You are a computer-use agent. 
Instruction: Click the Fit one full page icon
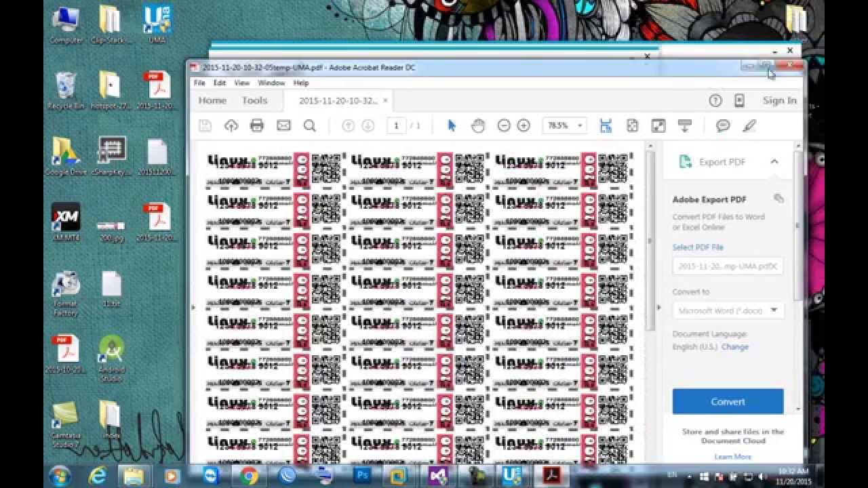coord(632,125)
